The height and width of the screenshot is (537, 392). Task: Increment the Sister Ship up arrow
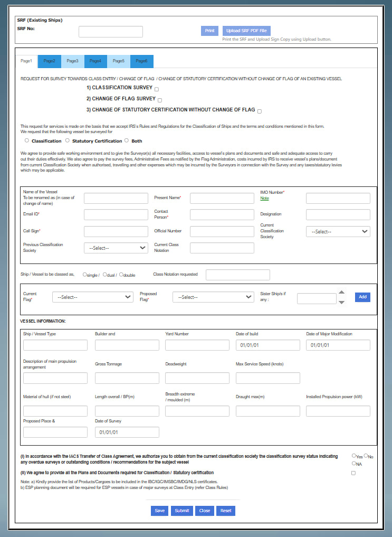click(341, 293)
